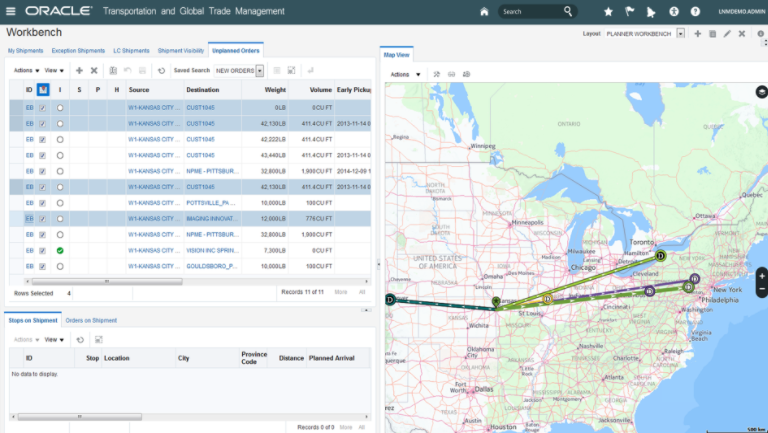Screen dimensions: 768x433
Task: Toggle map checkbox for 42,222LB order row
Action: click(43, 140)
